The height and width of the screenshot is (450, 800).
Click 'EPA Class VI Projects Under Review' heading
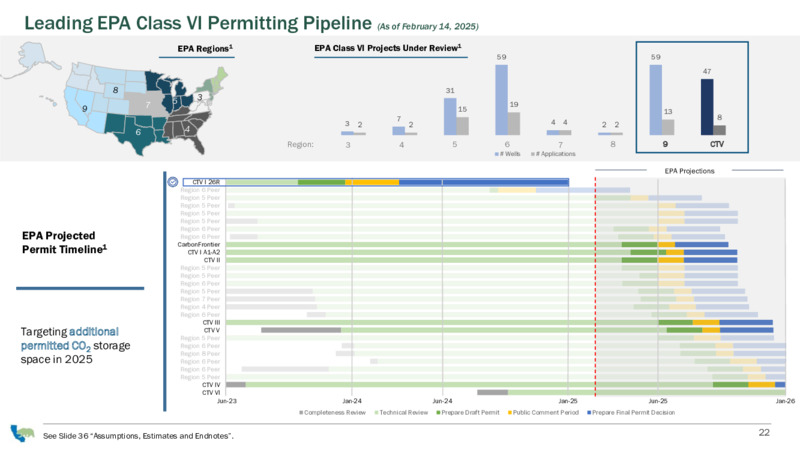388,48
